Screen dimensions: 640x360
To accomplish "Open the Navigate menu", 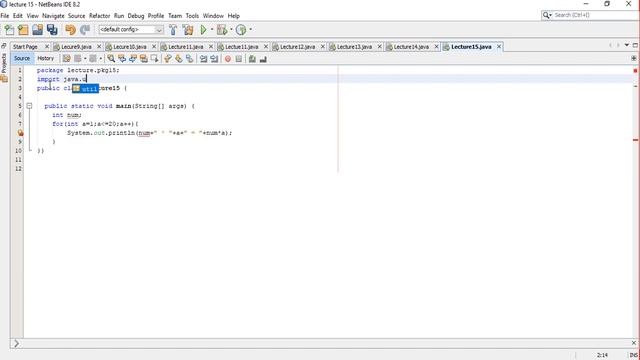I will coord(53,16).
